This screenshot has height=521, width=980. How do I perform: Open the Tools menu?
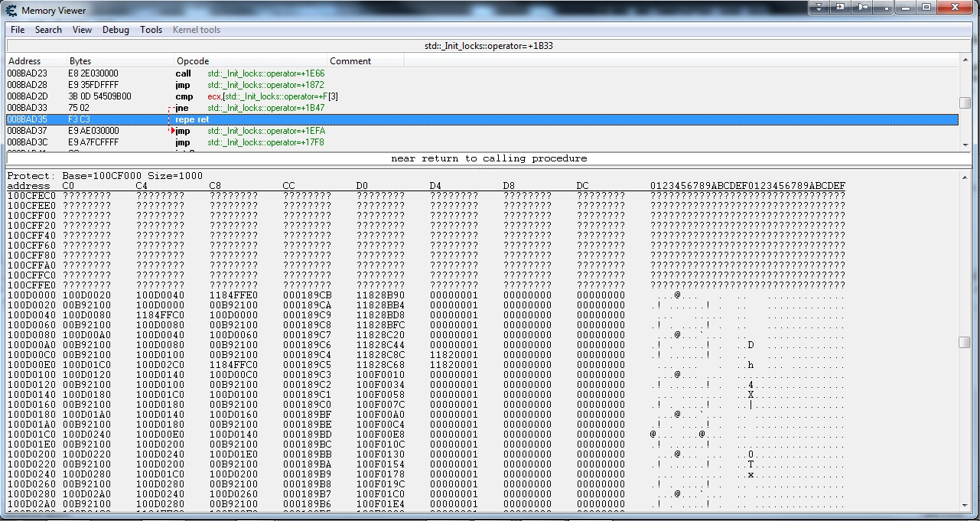pos(151,30)
